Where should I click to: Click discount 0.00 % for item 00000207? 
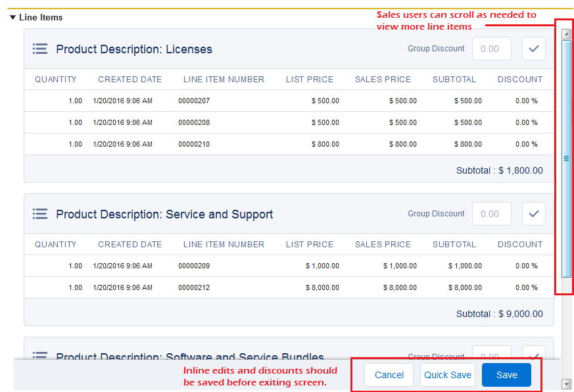pos(527,101)
